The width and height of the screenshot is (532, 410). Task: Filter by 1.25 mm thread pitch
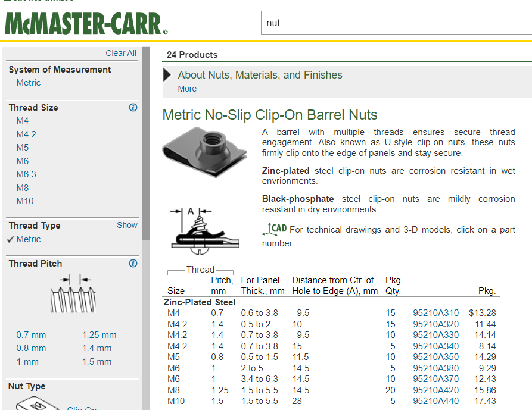tap(99, 335)
